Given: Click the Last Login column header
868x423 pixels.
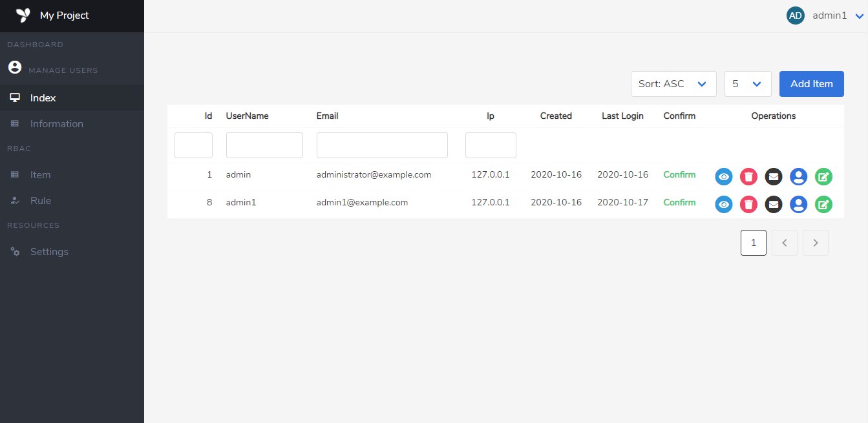Looking at the screenshot, I should coord(622,116).
